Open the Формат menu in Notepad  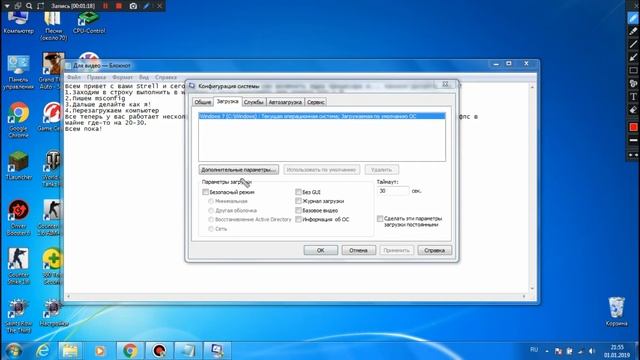122,77
